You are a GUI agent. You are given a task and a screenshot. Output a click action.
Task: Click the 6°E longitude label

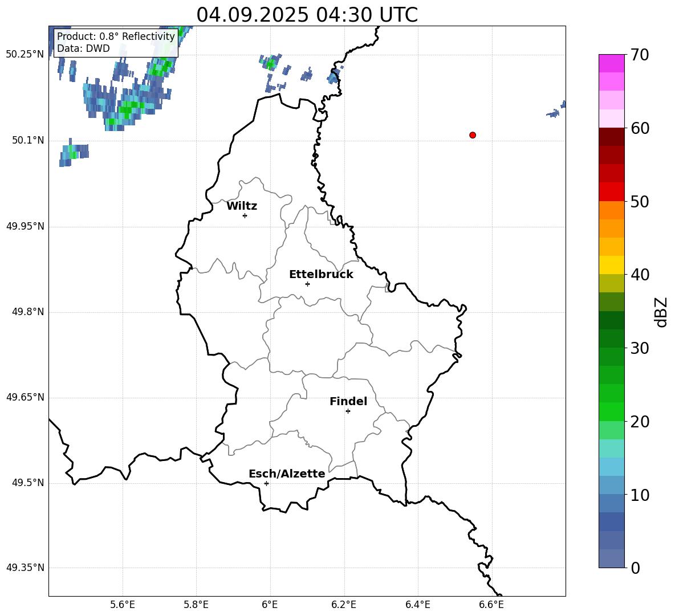coord(270,605)
